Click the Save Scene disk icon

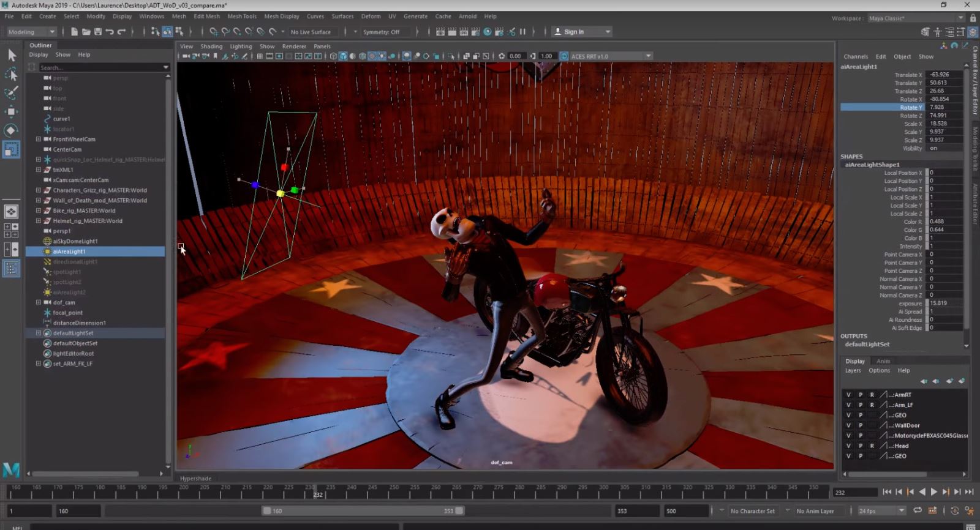pyautogui.click(x=97, y=32)
